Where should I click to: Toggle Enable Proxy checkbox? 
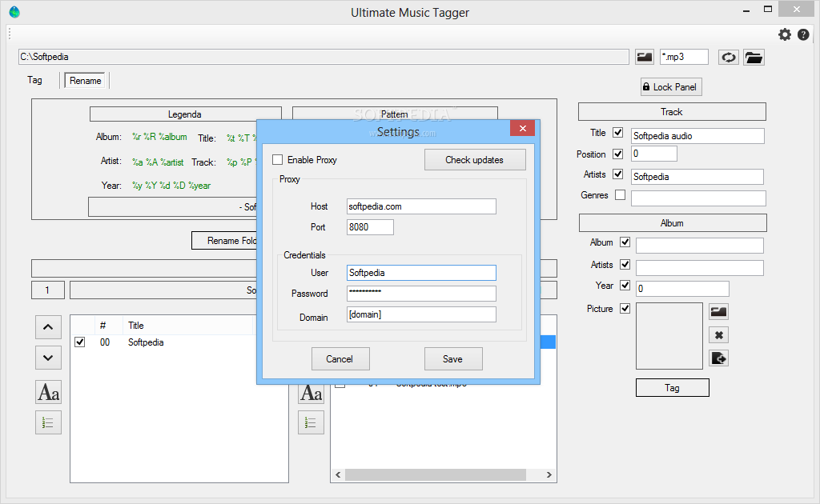click(x=278, y=160)
